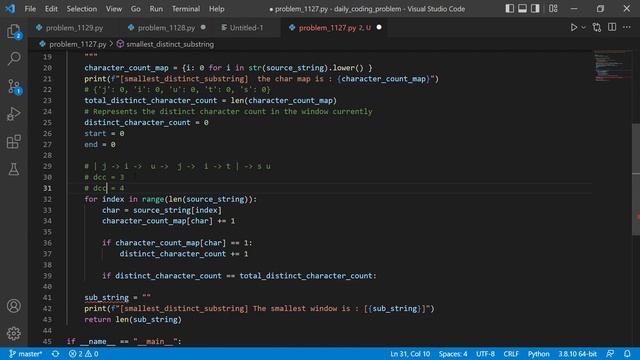Open the File menu
Viewport: 640px width, 360px height.
click(x=30, y=9)
